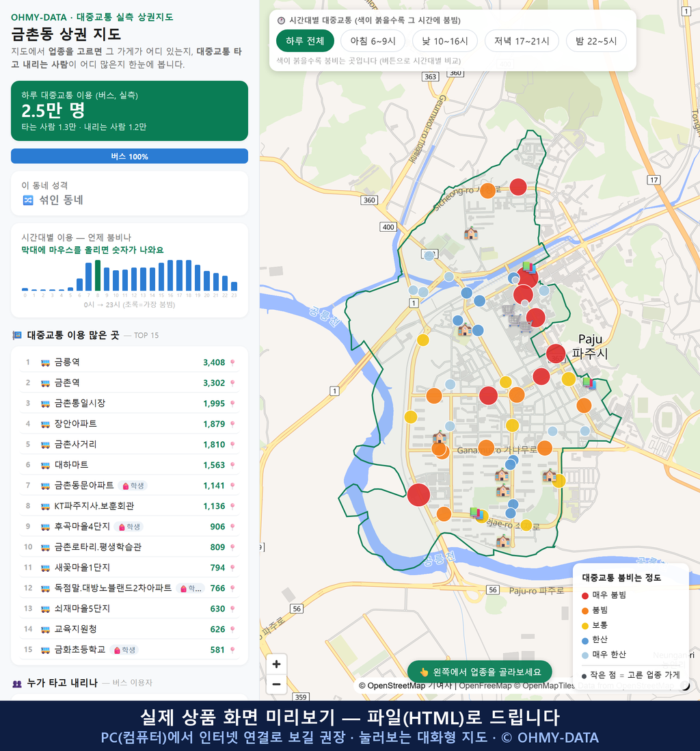
Task: Select the 밤 22~5시 time filter
Action: click(x=596, y=41)
